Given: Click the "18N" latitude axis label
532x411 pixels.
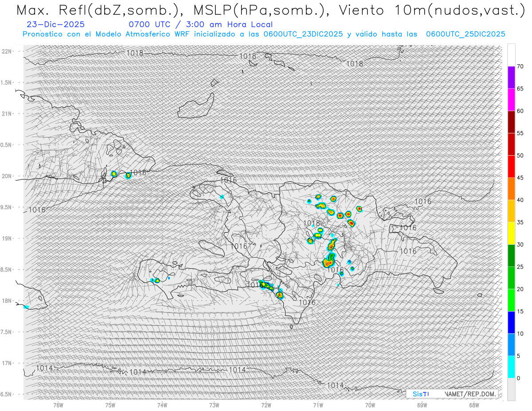Looking at the screenshot, I should click(8, 301).
